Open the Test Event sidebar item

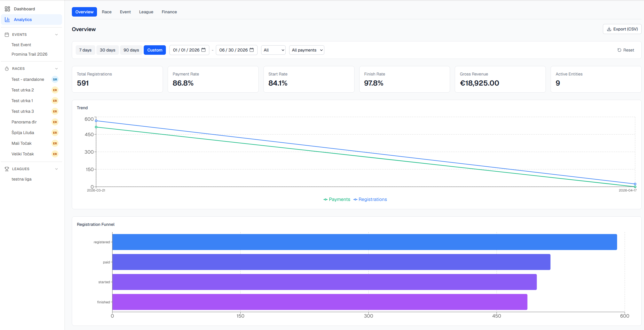click(21, 45)
